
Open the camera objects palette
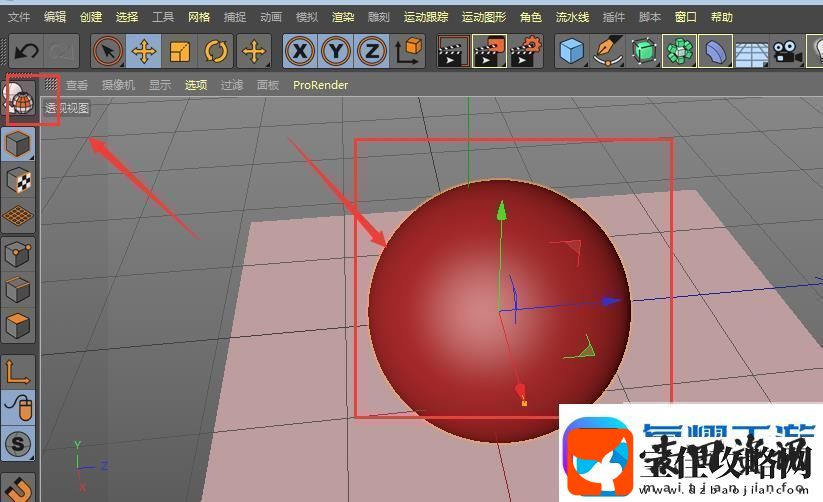point(787,51)
